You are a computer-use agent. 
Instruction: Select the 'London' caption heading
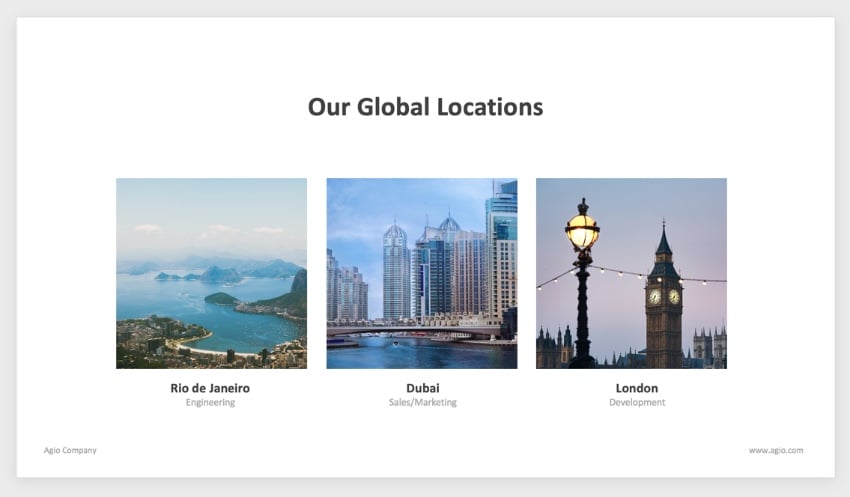click(x=637, y=388)
